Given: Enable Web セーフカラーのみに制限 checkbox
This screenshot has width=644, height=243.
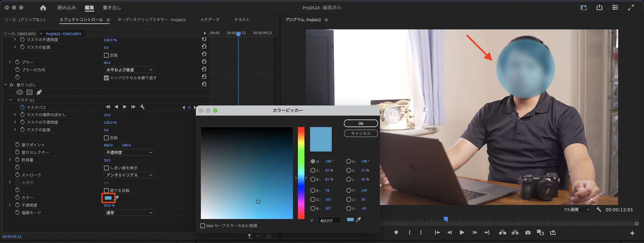Looking at the screenshot, I should pyautogui.click(x=203, y=226).
